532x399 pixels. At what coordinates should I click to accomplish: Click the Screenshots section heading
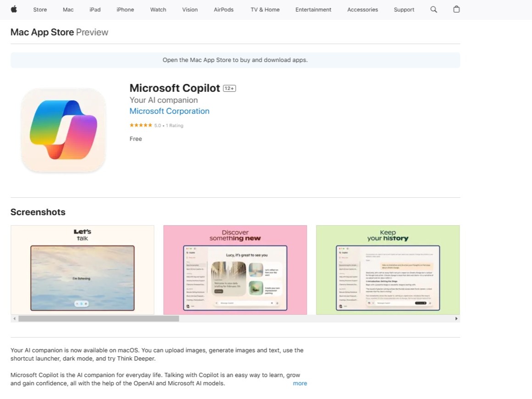[x=38, y=212]
